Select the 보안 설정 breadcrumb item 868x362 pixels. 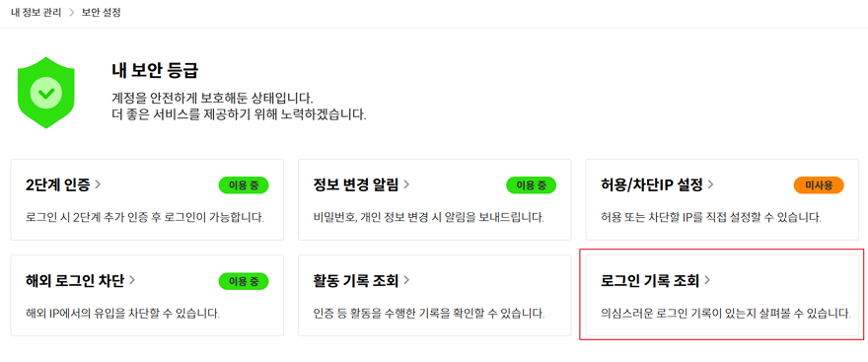pos(102,12)
